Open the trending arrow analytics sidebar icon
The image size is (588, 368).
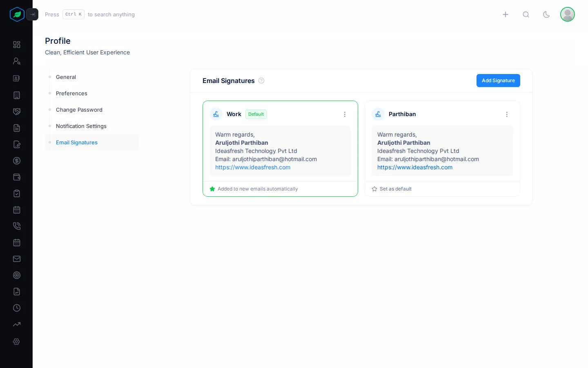point(17,324)
